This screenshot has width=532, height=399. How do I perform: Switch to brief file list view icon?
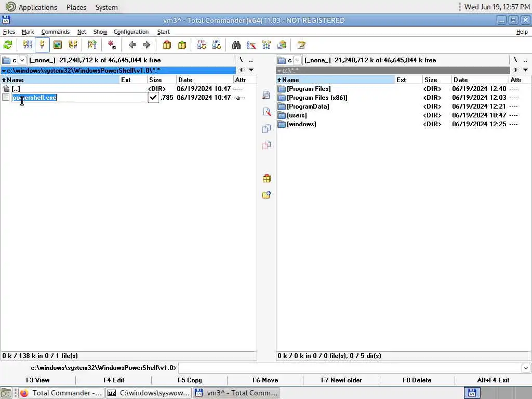(27, 45)
